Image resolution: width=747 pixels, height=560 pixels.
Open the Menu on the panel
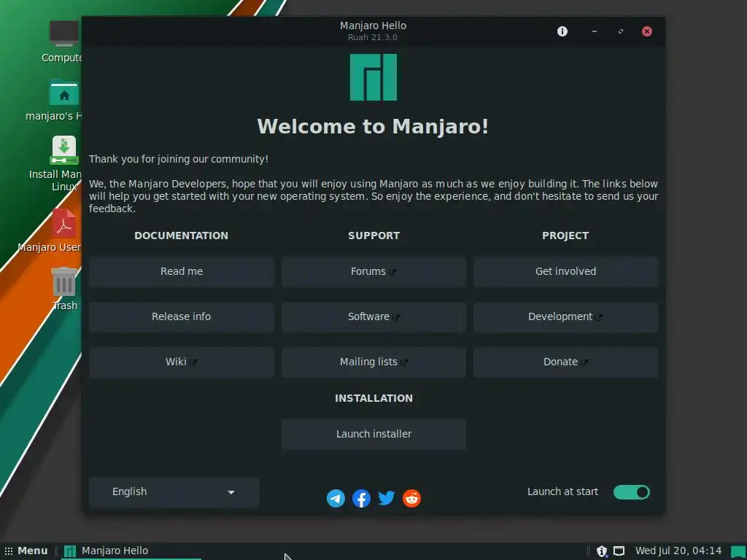coord(27,551)
